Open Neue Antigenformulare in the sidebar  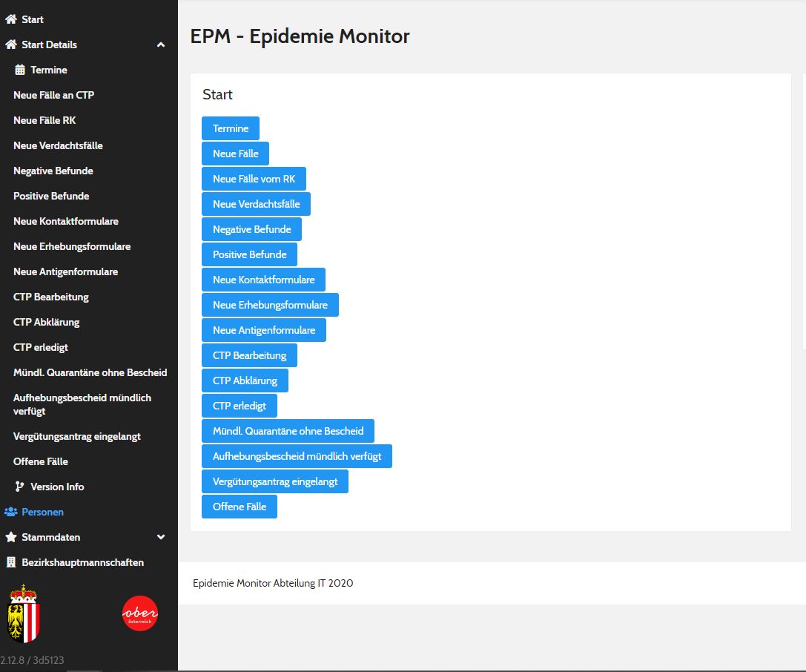66,271
